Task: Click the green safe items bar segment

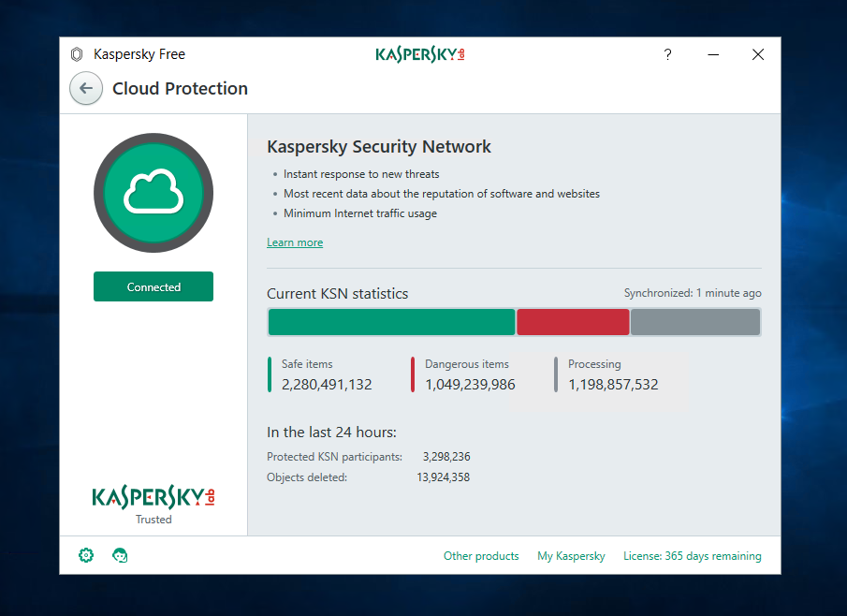Action: [391, 322]
